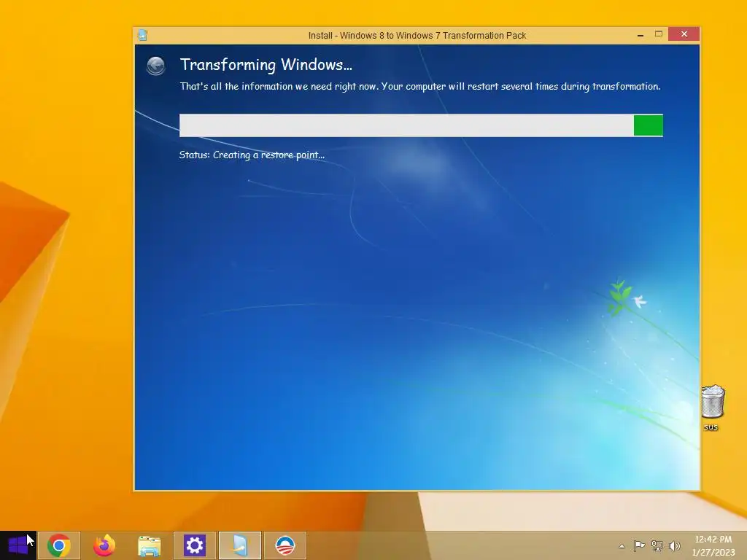The height and width of the screenshot is (560, 747).
Task: Open the Action Center flag icon
Action: (x=639, y=545)
